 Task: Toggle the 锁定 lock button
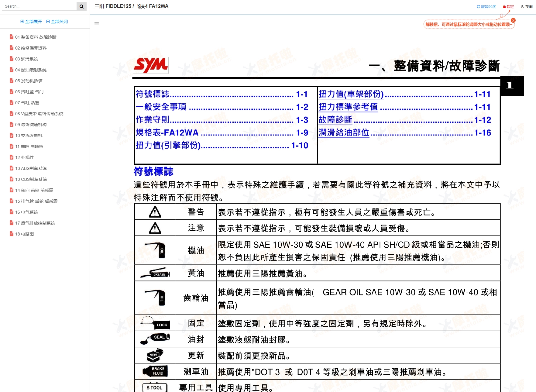(508, 7)
